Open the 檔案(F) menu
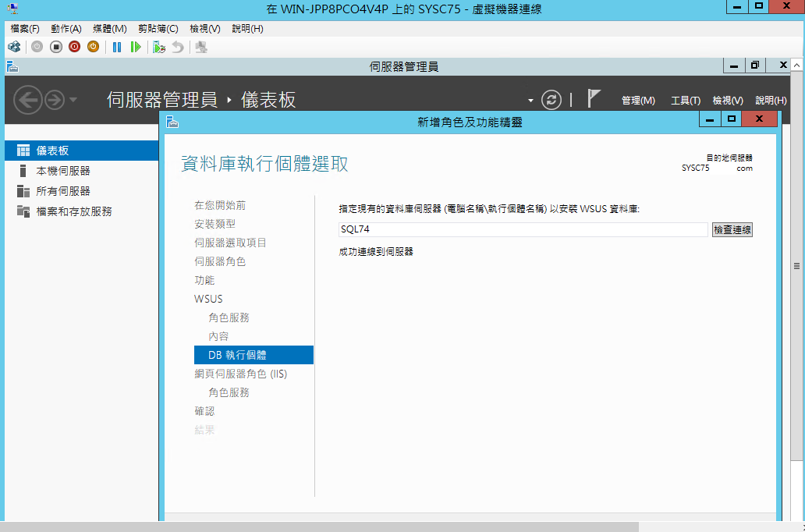The image size is (805, 532). (25, 29)
